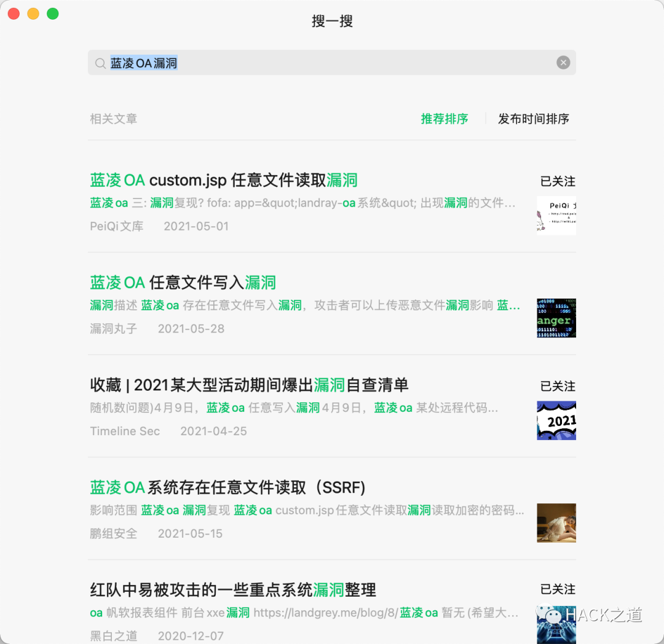
Task: Click the 漏洞丸子 article thumbnail with 'anger' text
Action: 556,318
